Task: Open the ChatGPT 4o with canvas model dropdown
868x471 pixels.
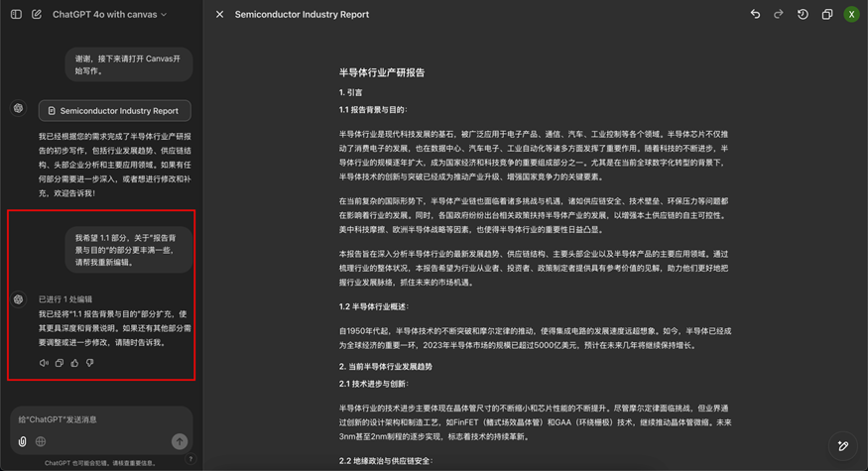Action: 109,15
